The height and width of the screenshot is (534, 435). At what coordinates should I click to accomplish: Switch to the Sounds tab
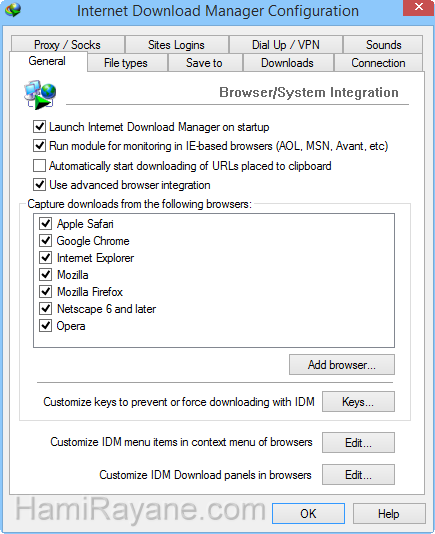383,45
